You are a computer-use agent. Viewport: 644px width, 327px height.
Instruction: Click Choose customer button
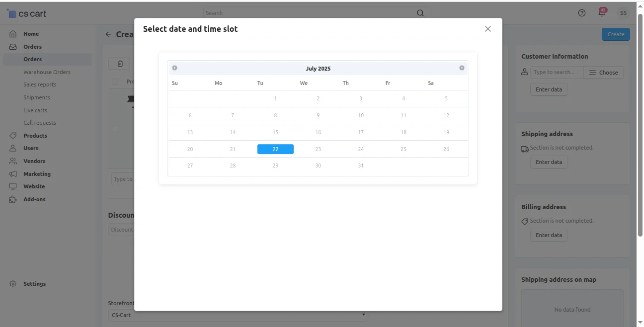pyautogui.click(x=603, y=73)
